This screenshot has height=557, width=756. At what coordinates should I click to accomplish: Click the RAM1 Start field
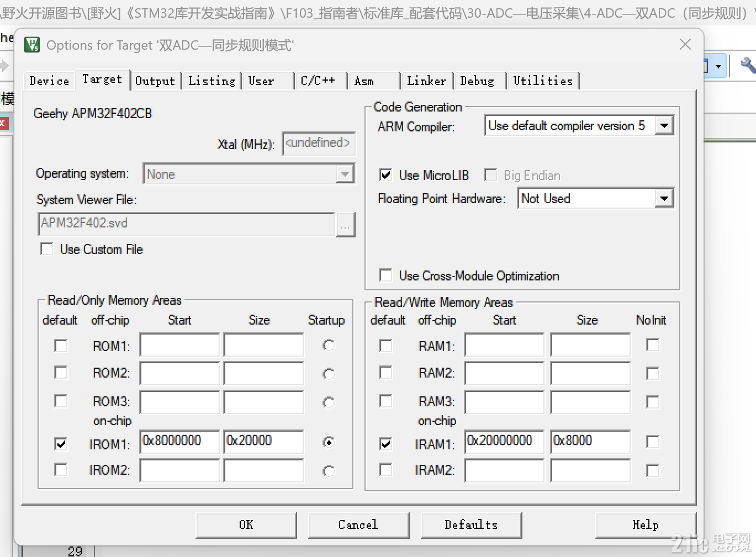point(504,345)
